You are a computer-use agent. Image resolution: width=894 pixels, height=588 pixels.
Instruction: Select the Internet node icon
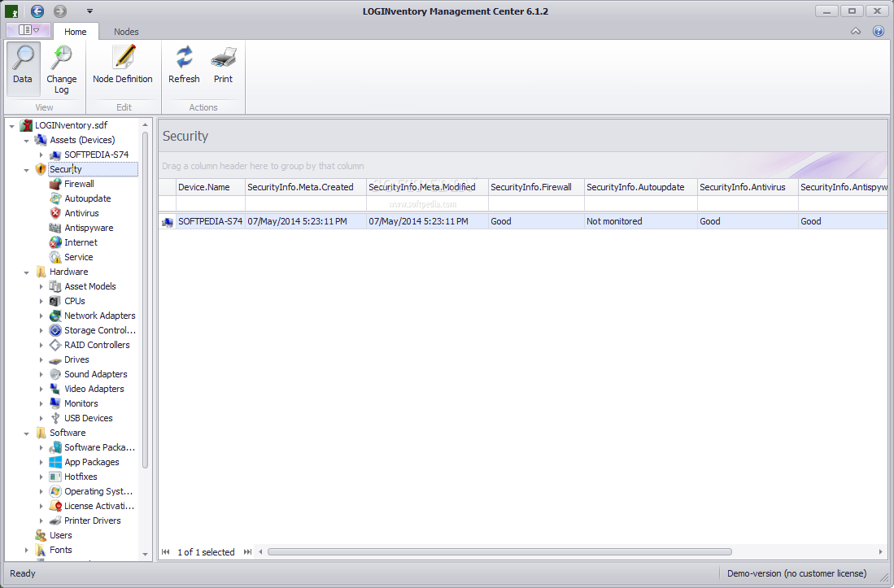[55, 242]
